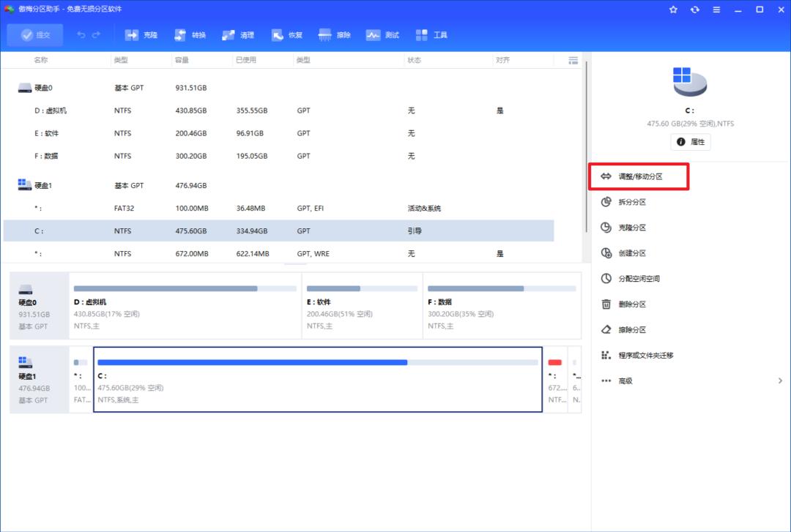Image resolution: width=791 pixels, height=532 pixels.
Task: Open the 克隆 (Clone) toolbar menu
Action: (141, 35)
